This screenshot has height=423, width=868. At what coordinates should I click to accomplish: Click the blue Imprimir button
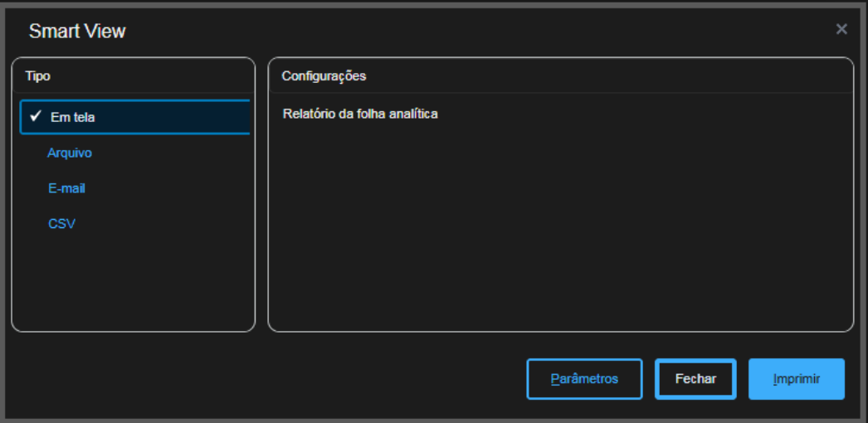pos(796,379)
